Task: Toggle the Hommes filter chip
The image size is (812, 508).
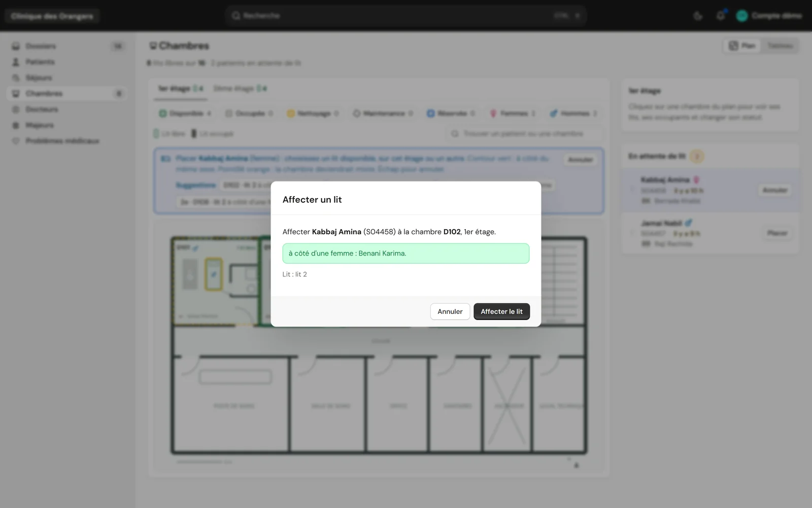Action: coord(573,113)
